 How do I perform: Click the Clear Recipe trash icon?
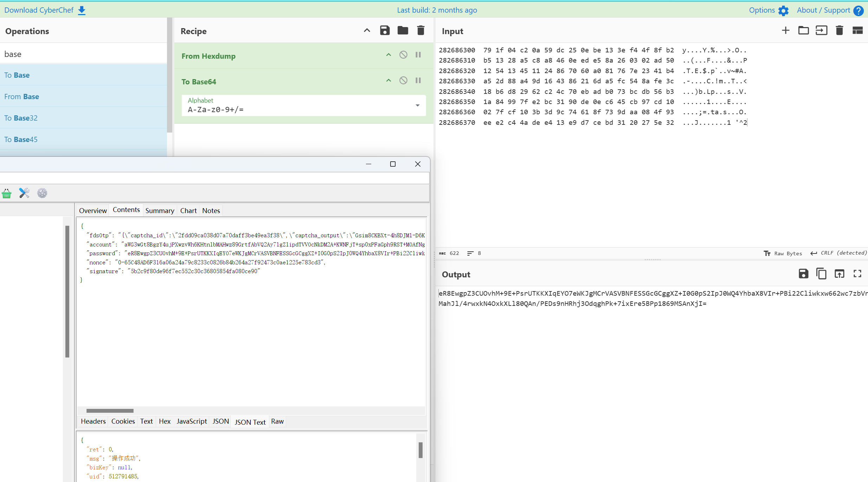[421, 31]
